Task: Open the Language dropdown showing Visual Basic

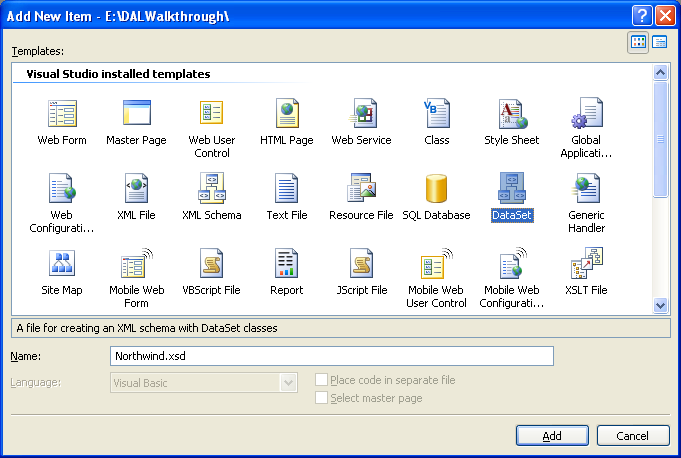Action: tap(203, 383)
